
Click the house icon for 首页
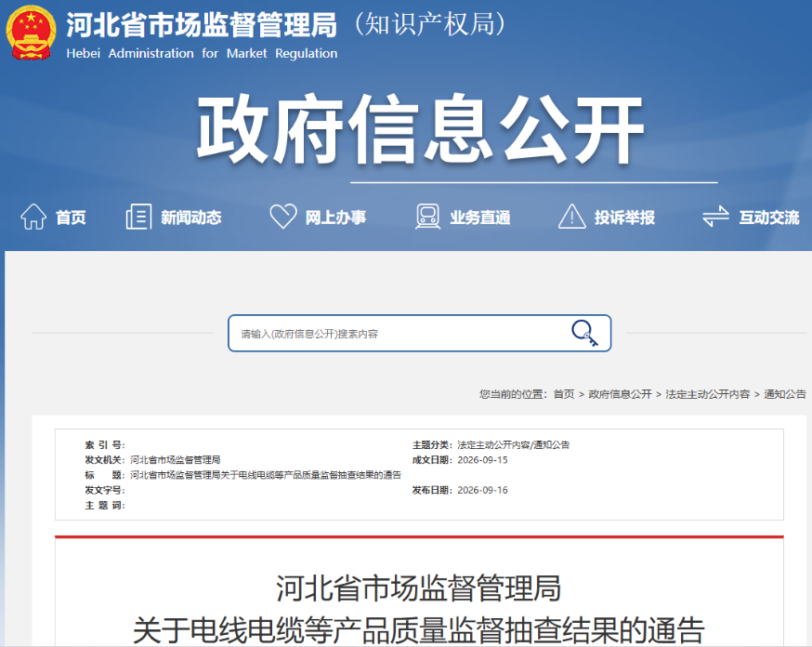(x=33, y=217)
